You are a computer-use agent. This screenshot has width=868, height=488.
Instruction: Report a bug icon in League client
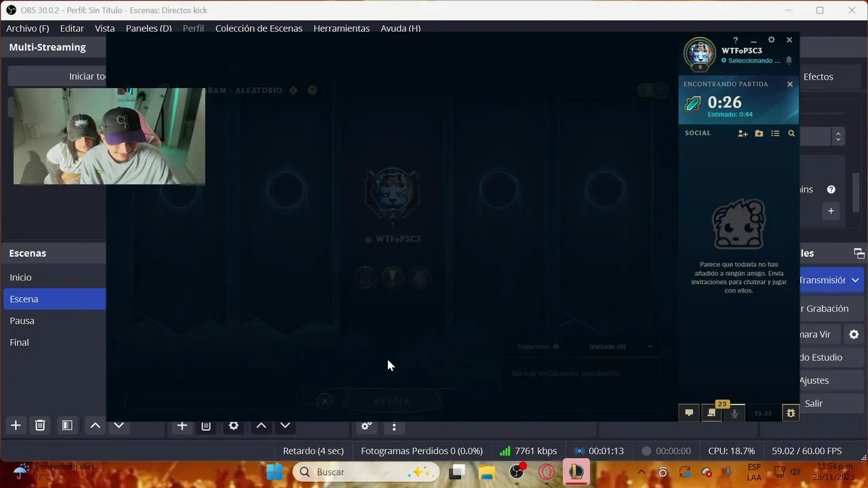click(791, 413)
